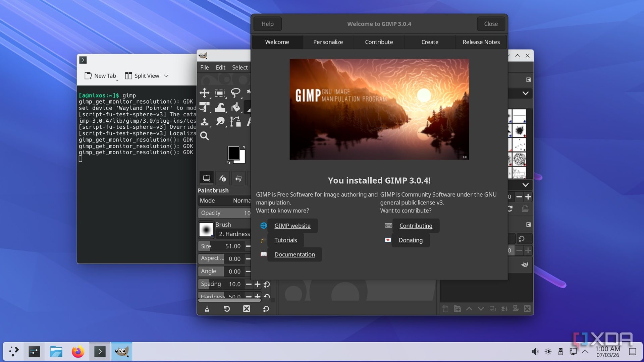The height and width of the screenshot is (362, 644).
Task: Create a new layer in Layers dock
Action: (445, 309)
